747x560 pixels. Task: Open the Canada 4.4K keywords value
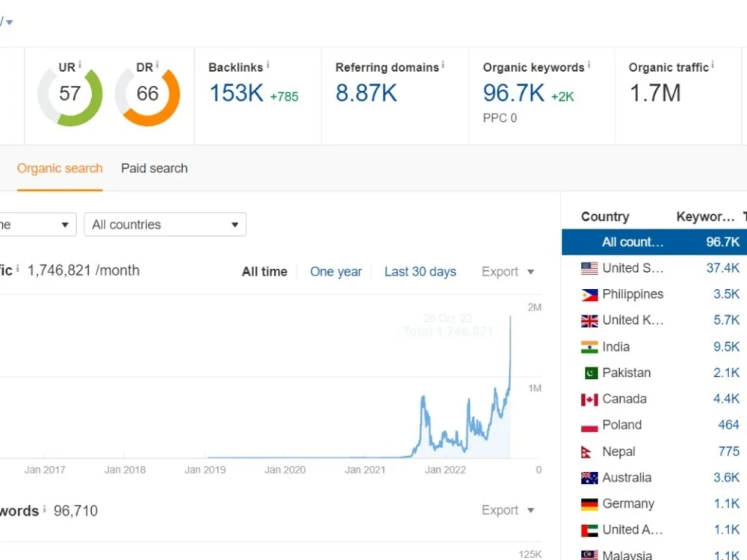727,399
